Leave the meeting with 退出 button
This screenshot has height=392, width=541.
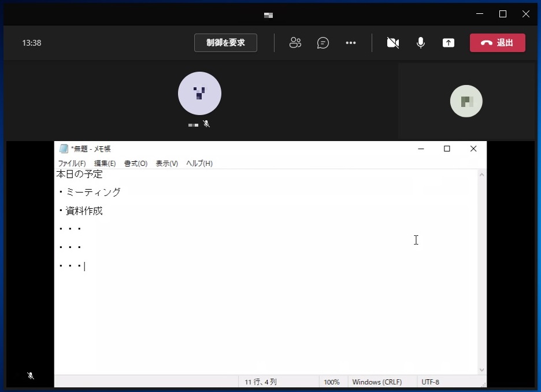click(498, 43)
